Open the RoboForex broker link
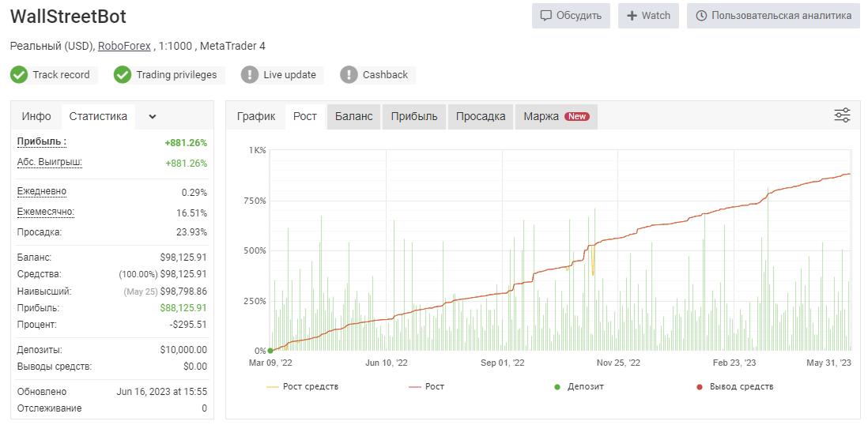This screenshot has height=425, width=868. coord(125,47)
